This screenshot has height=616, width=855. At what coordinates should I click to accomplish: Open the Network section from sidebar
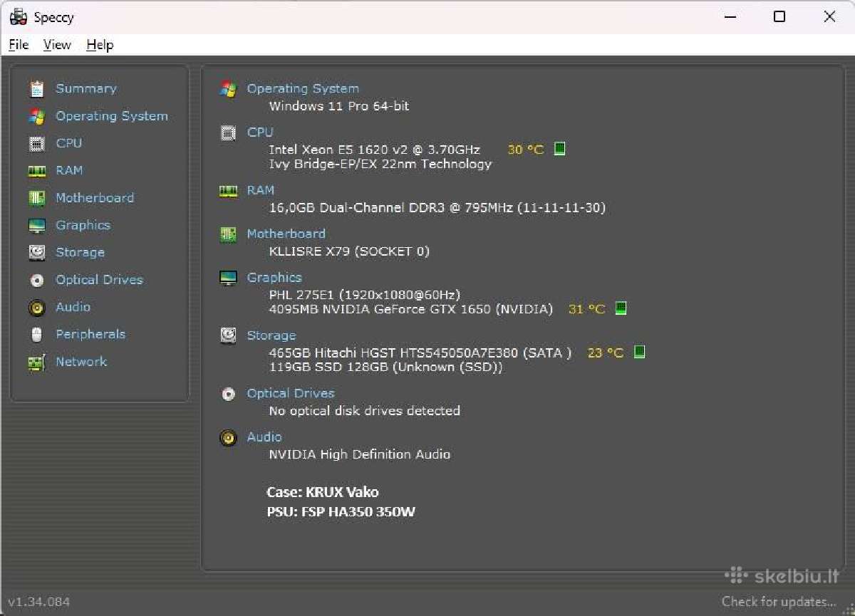pyautogui.click(x=81, y=362)
